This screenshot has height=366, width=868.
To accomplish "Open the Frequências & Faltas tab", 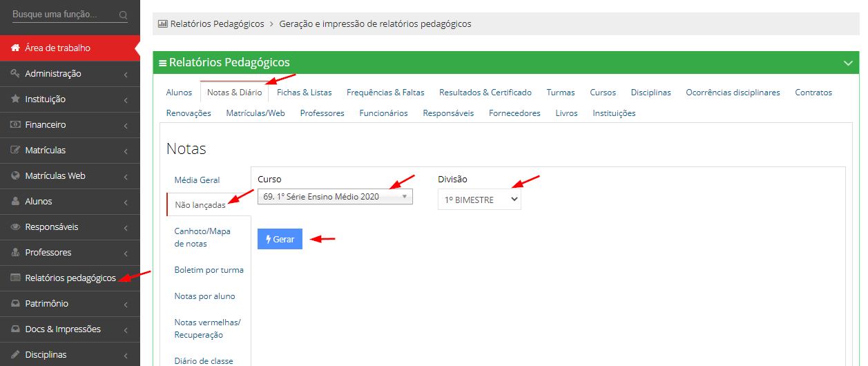I will tap(385, 93).
